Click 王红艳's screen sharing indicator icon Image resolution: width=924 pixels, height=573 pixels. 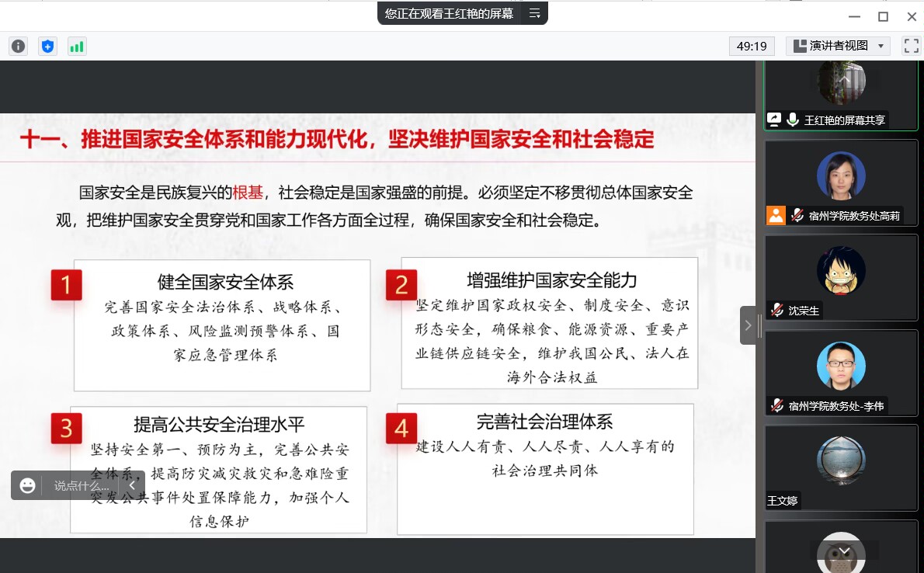click(x=774, y=120)
